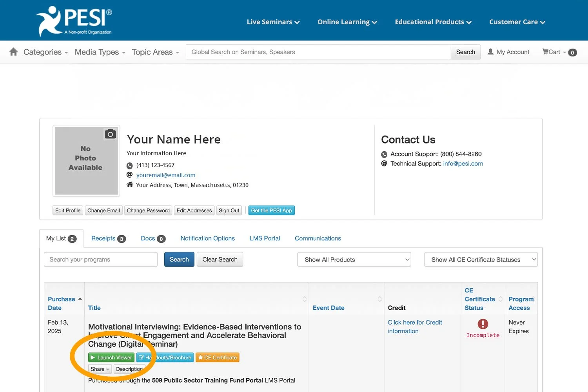Open My Account
The width and height of the screenshot is (588, 392).
coord(508,52)
